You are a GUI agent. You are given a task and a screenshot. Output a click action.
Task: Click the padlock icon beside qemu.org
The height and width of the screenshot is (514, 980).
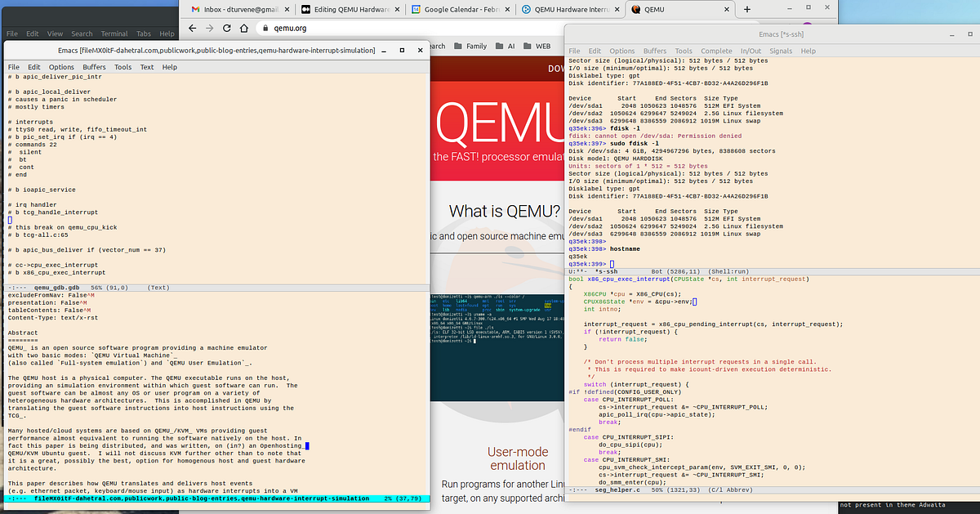point(265,27)
